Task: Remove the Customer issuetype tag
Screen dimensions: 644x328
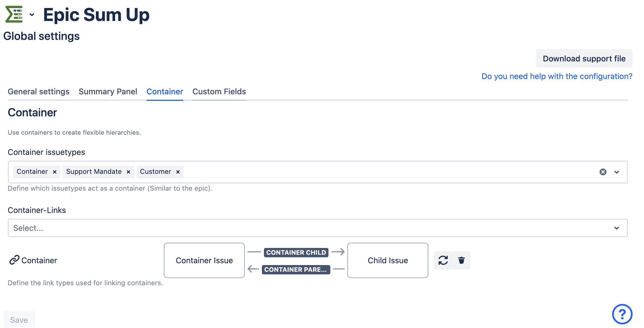Action: [178, 172]
